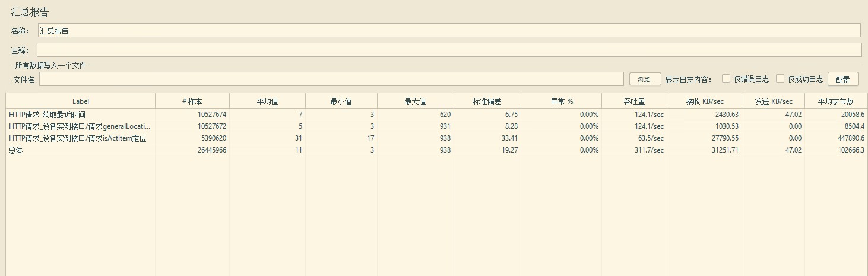Click average value 11 in 总体 row
The width and height of the screenshot is (868, 276).
[298, 150]
